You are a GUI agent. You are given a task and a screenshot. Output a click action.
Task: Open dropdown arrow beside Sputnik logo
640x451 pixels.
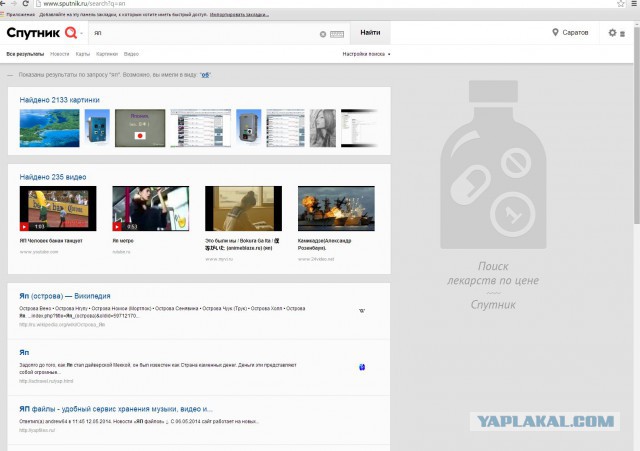[82, 33]
